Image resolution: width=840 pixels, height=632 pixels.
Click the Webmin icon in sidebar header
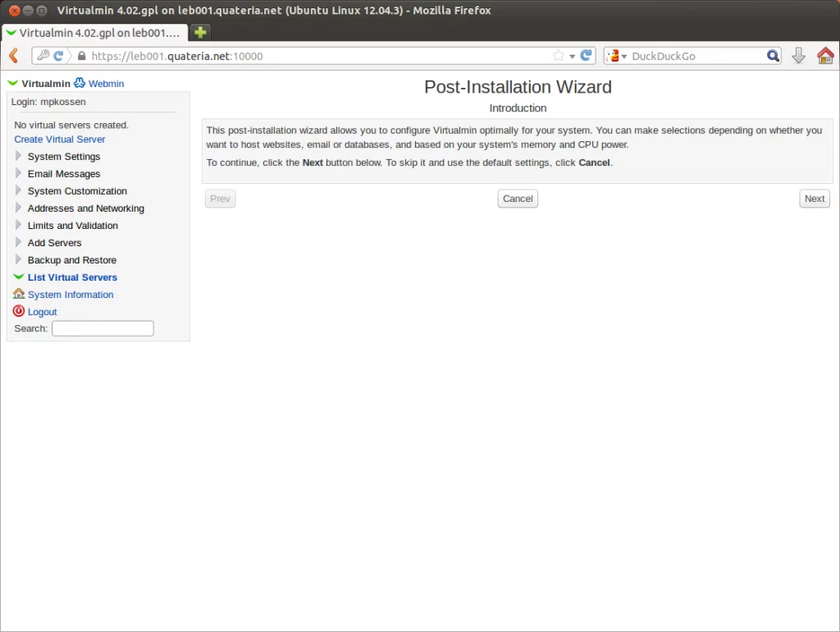pos(80,83)
